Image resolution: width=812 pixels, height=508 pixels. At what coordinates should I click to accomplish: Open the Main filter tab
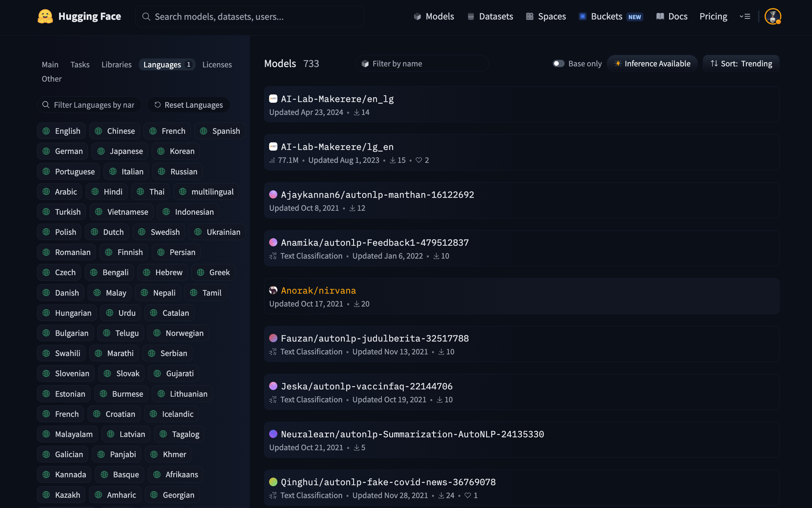coord(50,64)
